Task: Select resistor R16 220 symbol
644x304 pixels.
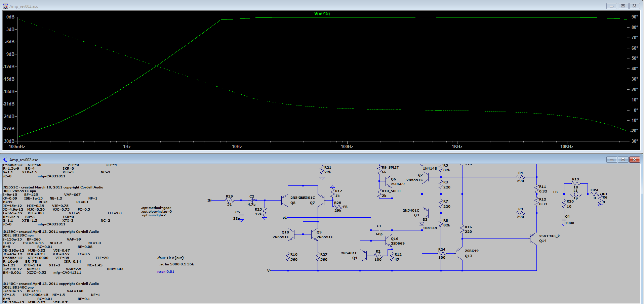Action: [x=462, y=229]
